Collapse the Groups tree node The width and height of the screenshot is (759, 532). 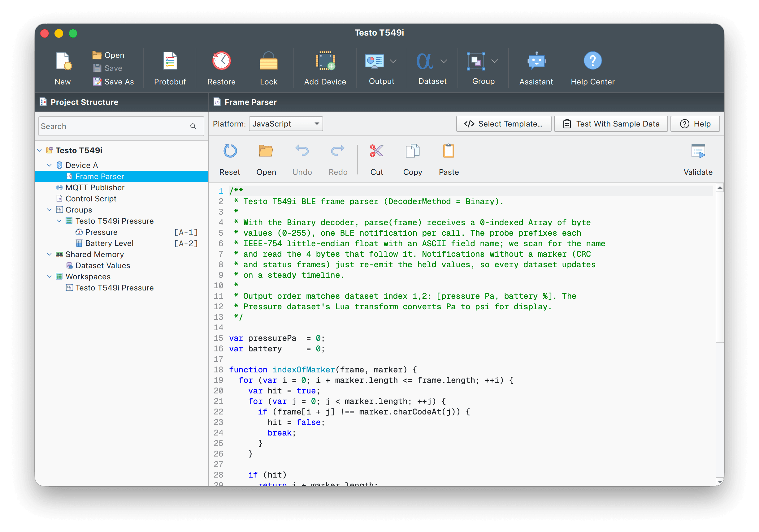[49, 210]
